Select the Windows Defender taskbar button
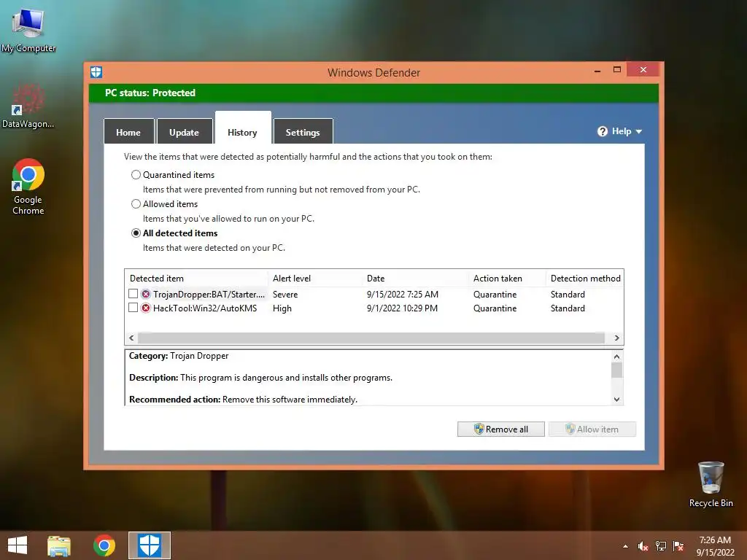 (x=149, y=545)
